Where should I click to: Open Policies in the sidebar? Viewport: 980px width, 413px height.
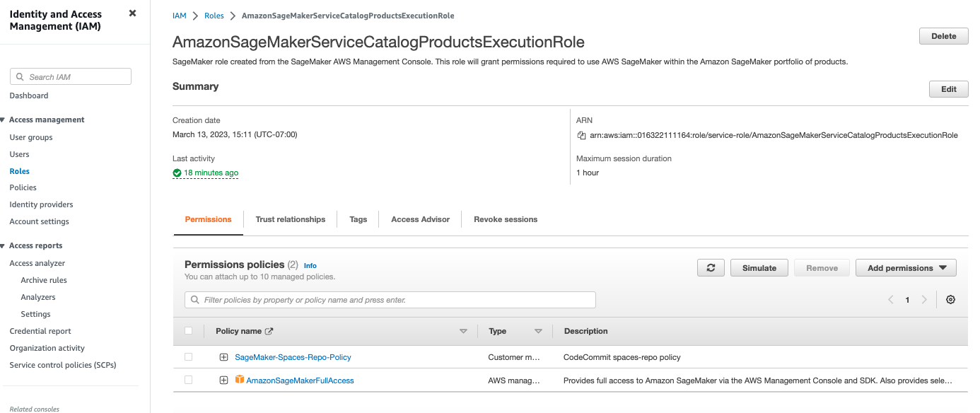[23, 187]
